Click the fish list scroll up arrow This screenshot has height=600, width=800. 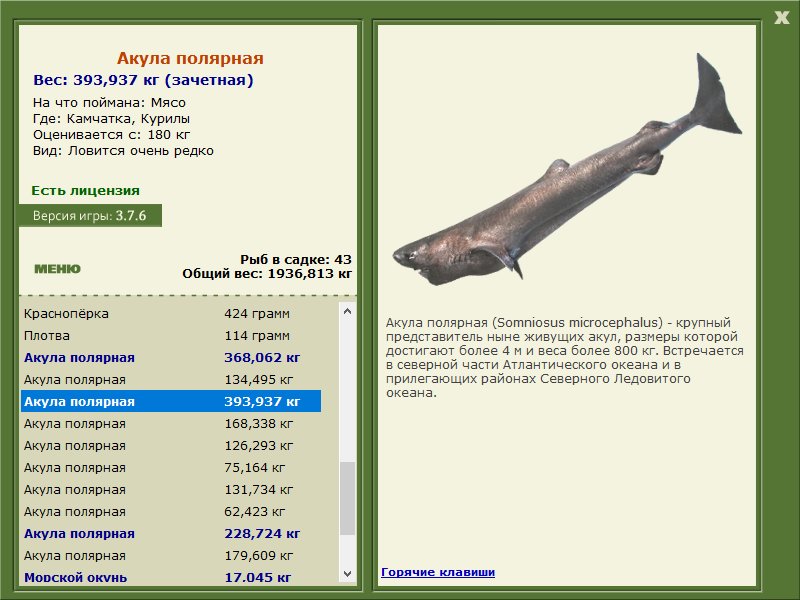[347, 311]
